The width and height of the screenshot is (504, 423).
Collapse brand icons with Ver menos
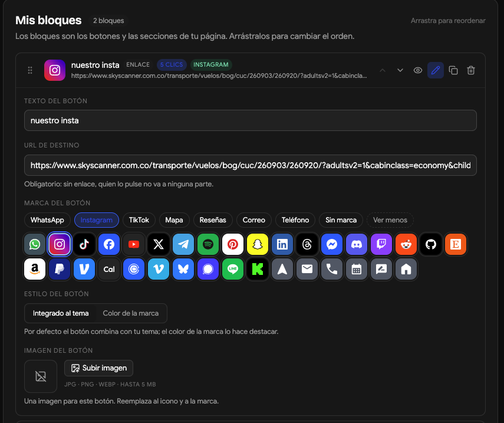(x=390, y=220)
